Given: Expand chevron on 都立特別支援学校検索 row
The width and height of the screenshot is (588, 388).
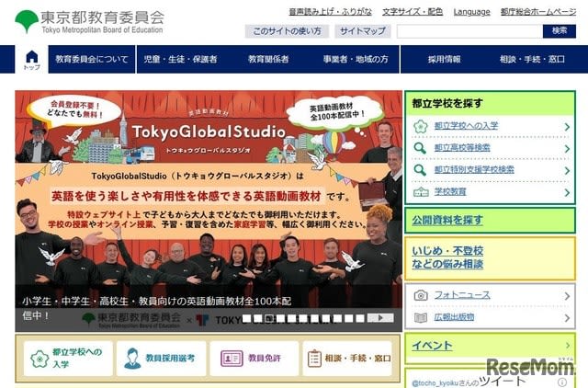Looking at the screenshot, I should tap(567, 171).
